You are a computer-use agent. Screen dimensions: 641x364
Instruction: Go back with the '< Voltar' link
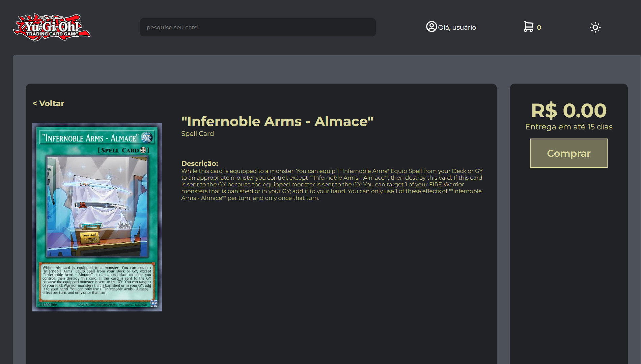point(48,103)
